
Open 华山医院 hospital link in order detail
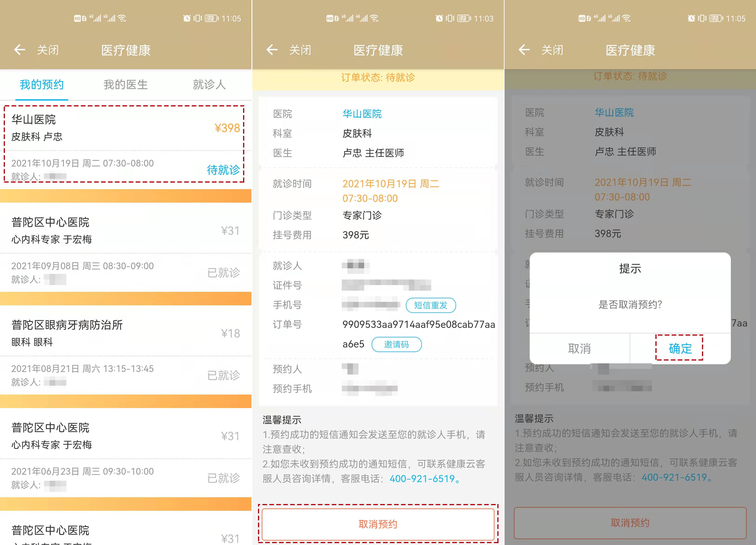362,114
